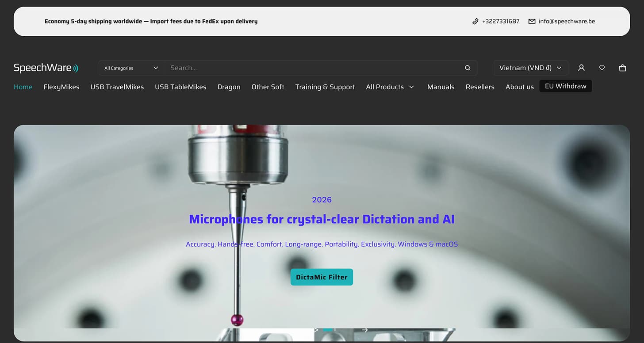The height and width of the screenshot is (343, 644).
Task: Open the Vietnam (VND ₫) currency selector
Action: point(531,68)
